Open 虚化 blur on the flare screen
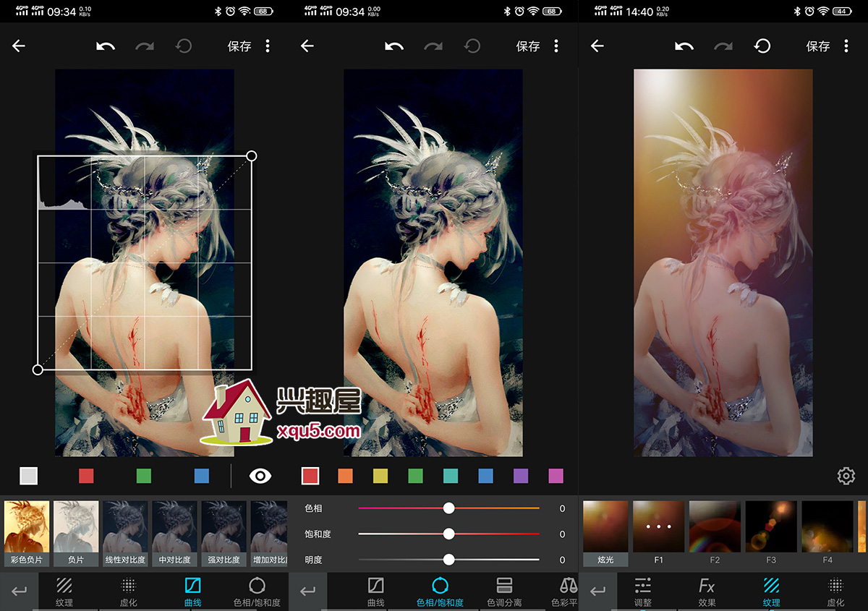Screen dimensions: 868x611 click(x=835, y=591)
